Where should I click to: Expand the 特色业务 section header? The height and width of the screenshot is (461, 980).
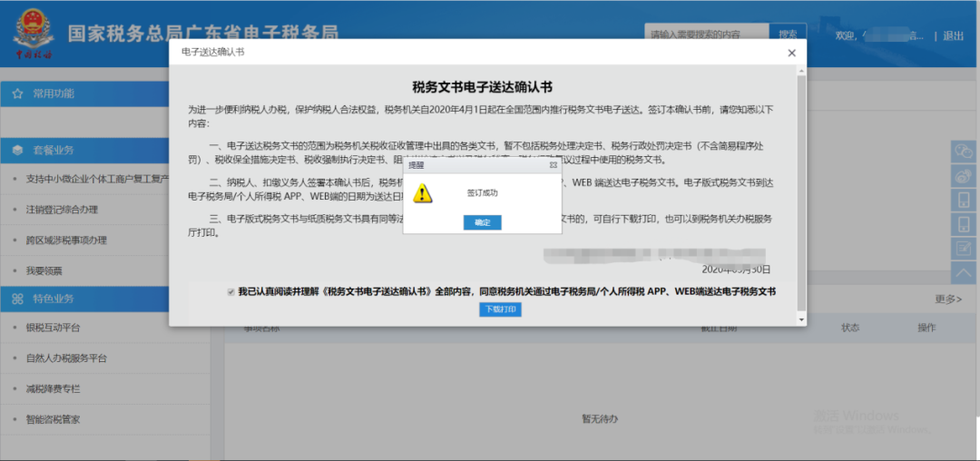[x=54, y=299]
